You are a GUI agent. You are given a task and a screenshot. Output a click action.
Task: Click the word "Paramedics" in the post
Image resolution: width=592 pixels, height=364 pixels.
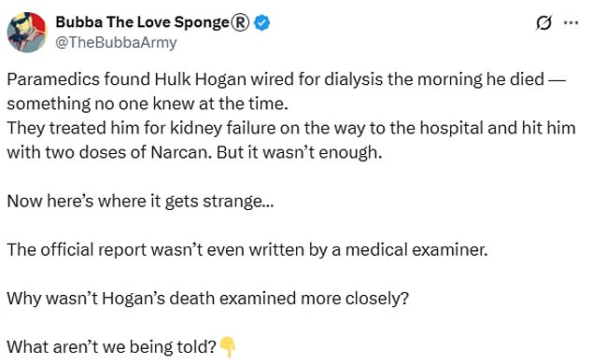point(53,79)
